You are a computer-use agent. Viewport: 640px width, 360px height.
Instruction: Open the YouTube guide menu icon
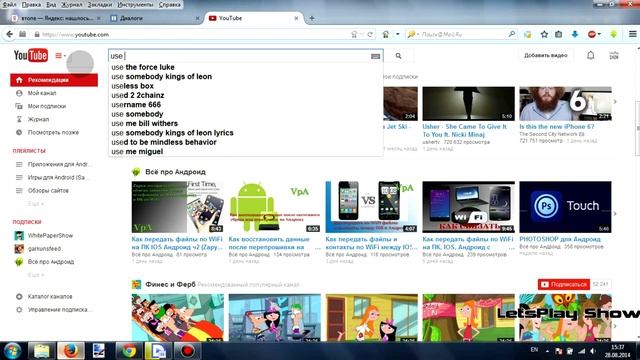(58, 56)
